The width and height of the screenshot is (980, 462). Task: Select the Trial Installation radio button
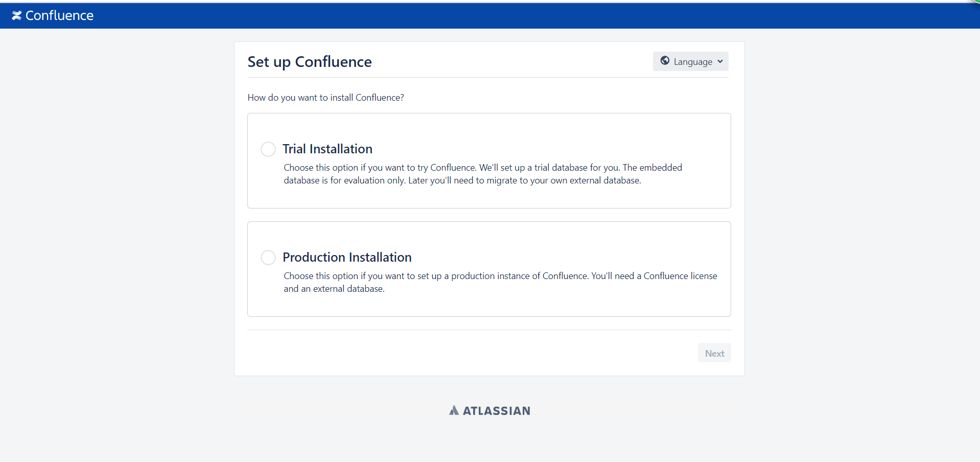268,149
